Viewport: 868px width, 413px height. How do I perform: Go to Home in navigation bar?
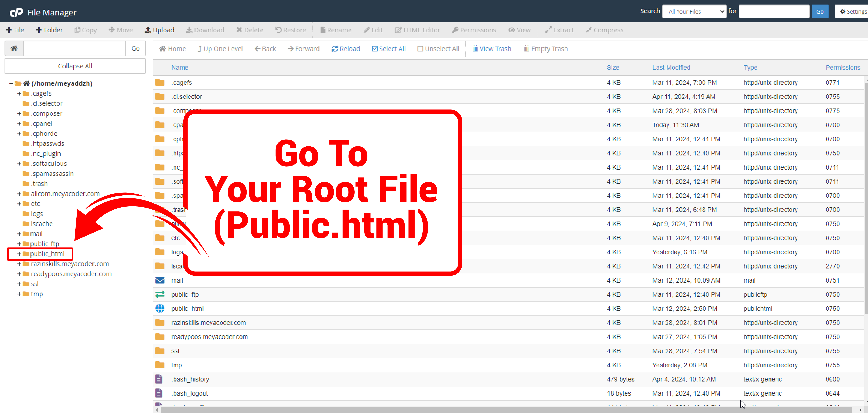tap(172, 49)
